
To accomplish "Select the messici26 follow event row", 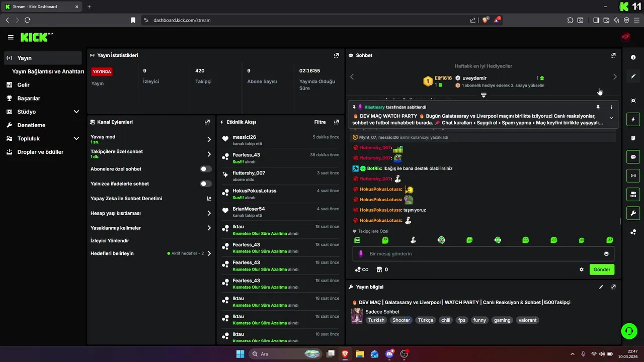I will click(x=280, y=140).
